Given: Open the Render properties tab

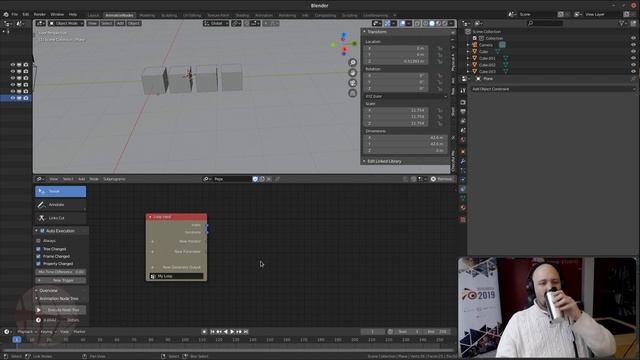Looking at the screenshot, I should click(463, 102).
